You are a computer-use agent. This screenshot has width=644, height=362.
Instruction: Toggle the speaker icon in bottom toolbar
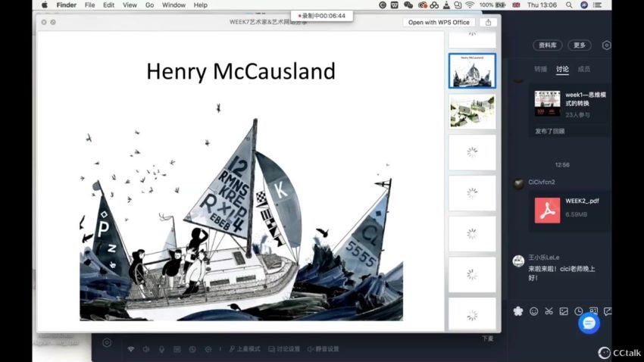tap(146, 349)
